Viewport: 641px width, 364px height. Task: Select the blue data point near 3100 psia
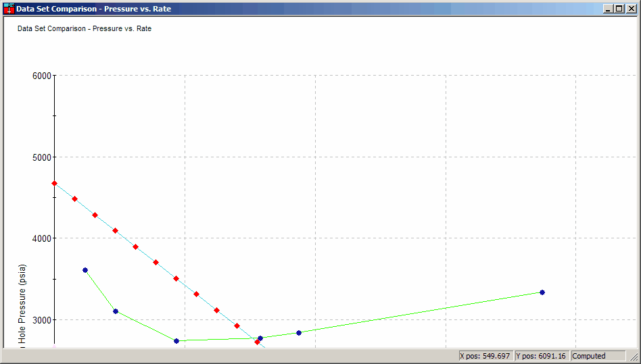116,311
